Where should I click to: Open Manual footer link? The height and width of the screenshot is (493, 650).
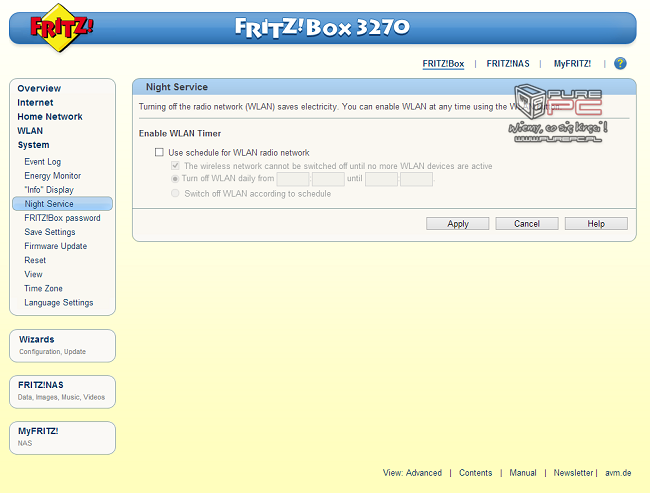pyautogui.click(x=523, y=473)
